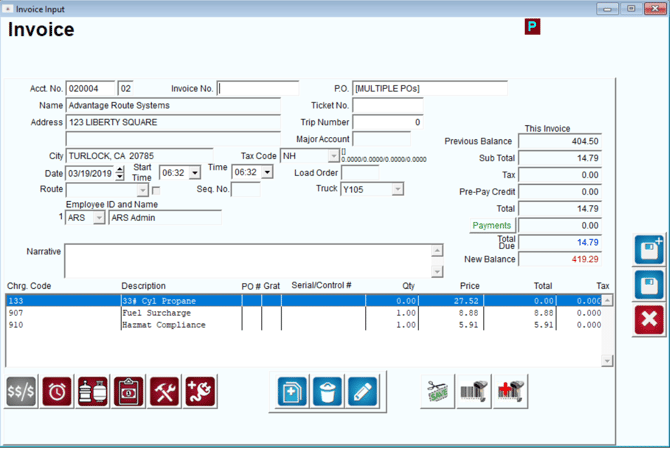
Task: Click the Total Due value in blue
Action: (x=560, y=242)
